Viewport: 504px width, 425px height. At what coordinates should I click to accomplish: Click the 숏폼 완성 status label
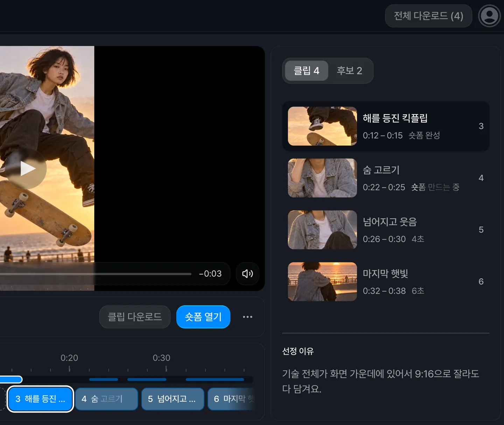424,135
